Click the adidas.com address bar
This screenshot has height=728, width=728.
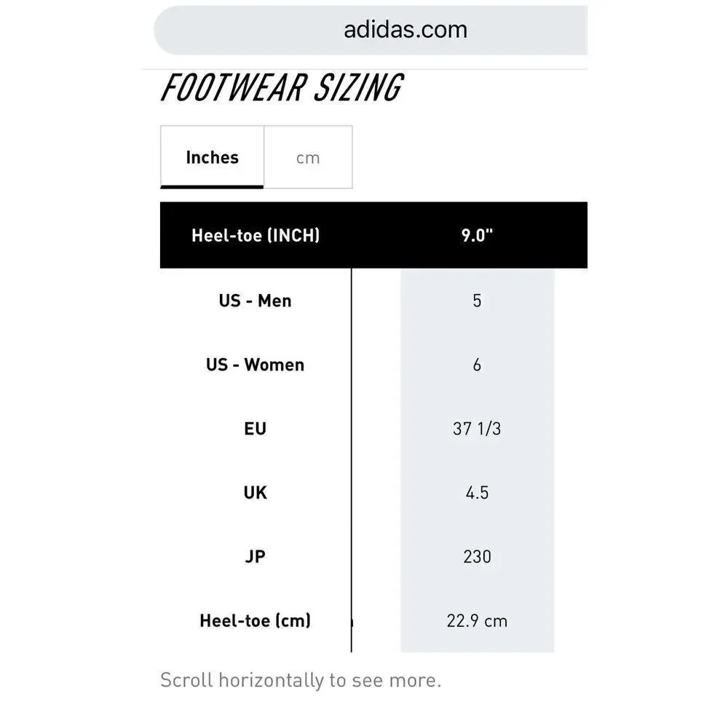tap(371, 30)
